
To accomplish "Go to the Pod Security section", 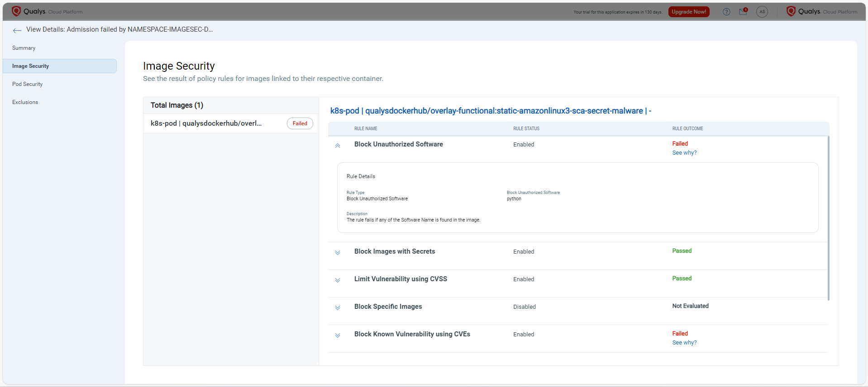I will [27, 84].
